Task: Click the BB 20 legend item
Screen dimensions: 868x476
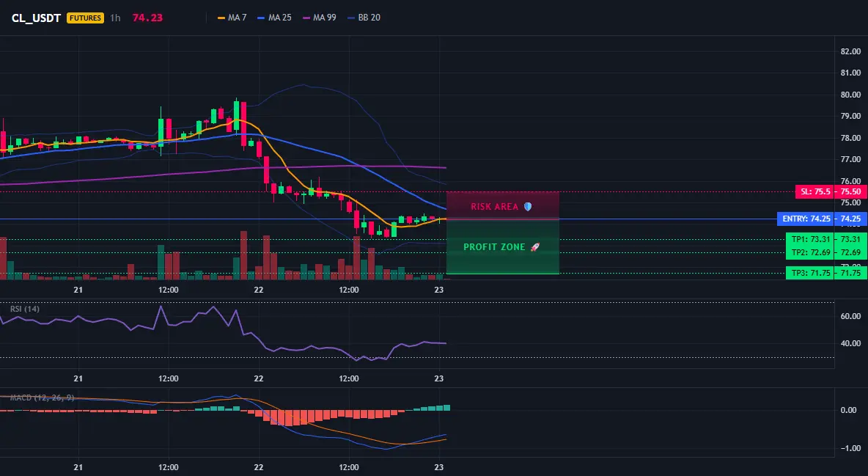Action: [364, 18]
